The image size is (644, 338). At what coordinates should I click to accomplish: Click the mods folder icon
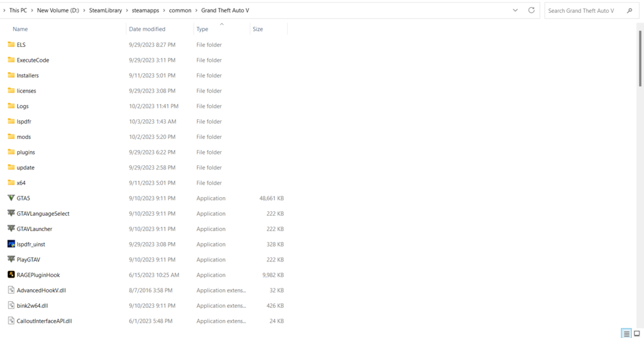[11, 136]
